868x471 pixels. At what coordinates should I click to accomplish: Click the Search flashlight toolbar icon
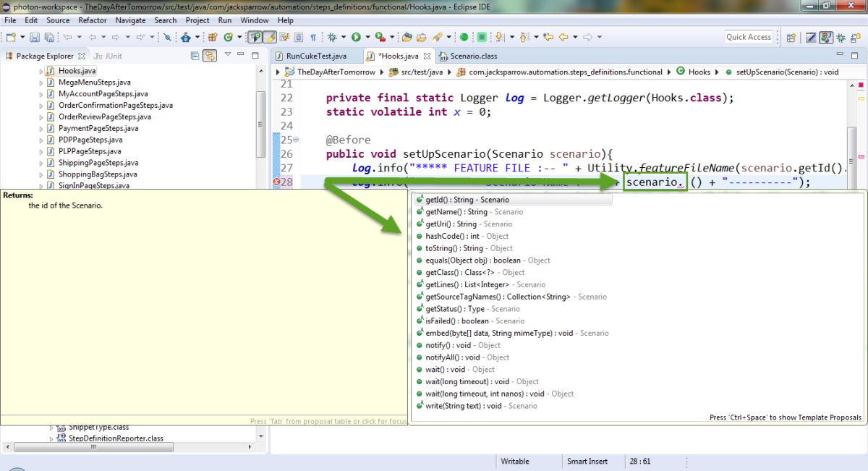438,37
